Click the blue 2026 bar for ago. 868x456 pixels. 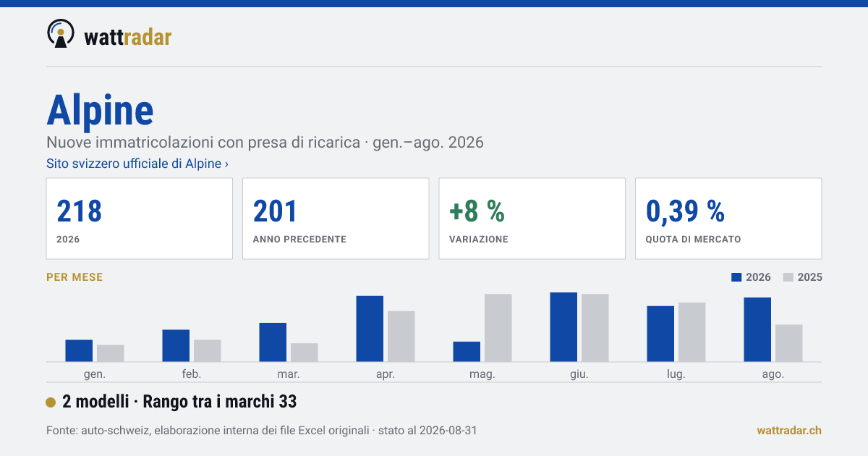757,329
